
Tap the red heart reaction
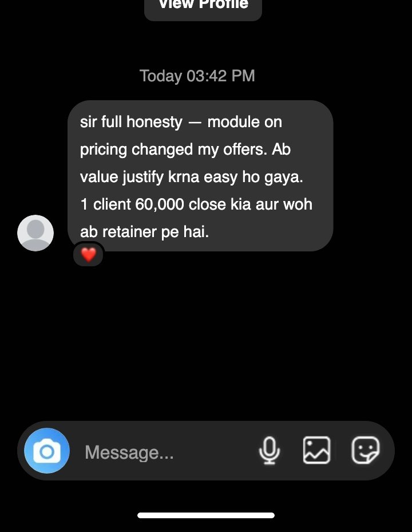pyautogui.click(x=88, y=255)
